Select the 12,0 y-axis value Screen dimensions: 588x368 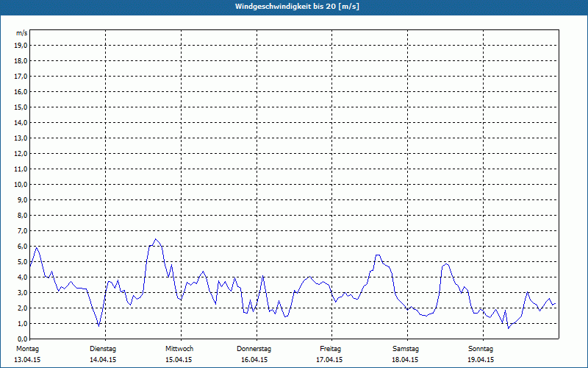(x=21, y=154)
